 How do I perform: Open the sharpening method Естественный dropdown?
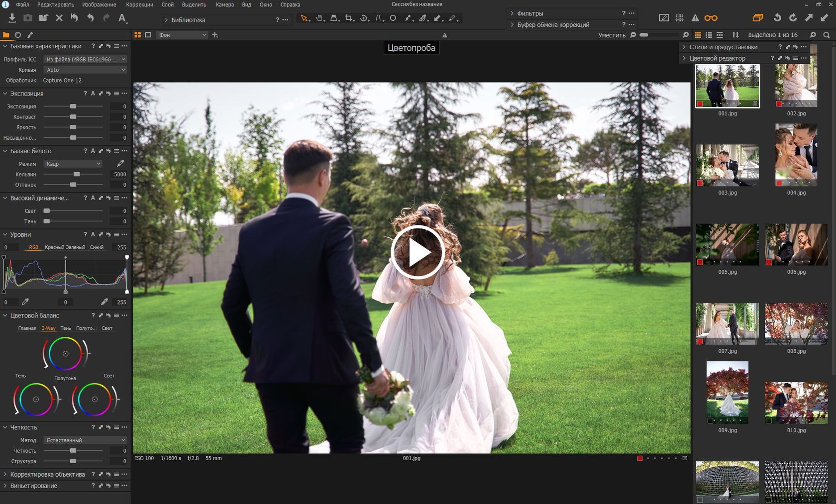click(x=85, y=440)
